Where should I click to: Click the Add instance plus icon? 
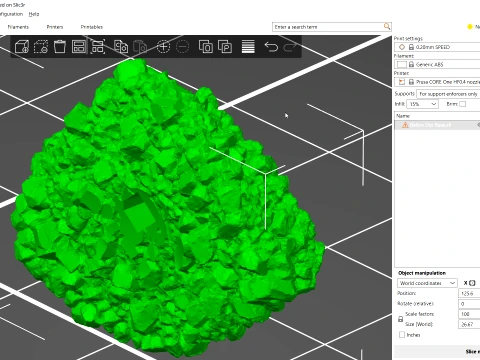click(x=163, y=47)
